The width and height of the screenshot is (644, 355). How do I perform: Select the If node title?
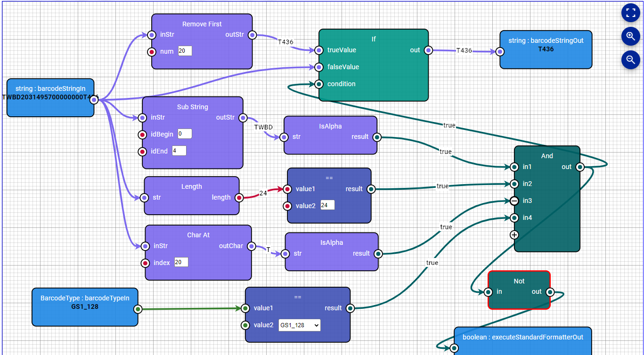373,39
